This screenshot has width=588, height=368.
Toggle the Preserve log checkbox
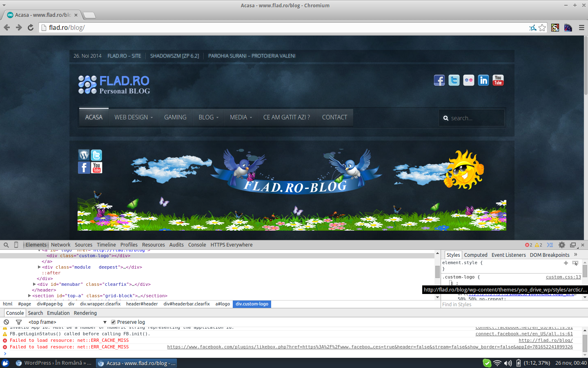114,322
